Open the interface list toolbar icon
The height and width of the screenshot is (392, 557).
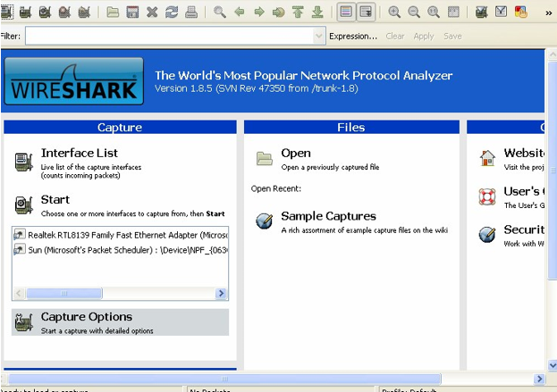pos(7,12)
